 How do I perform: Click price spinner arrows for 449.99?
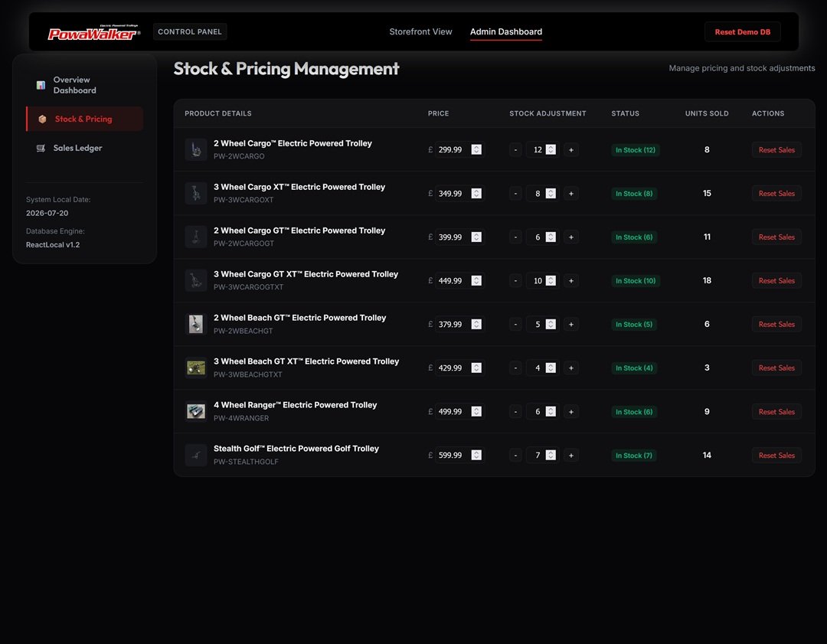[476, 280]
